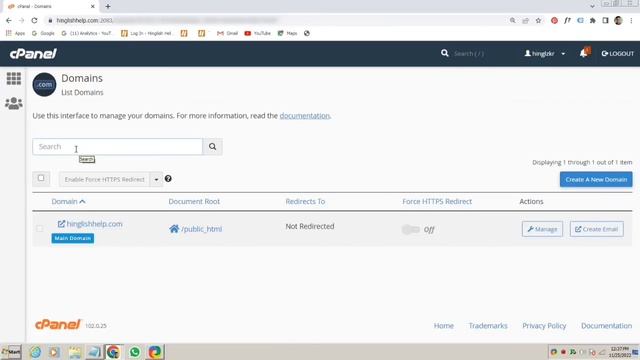Open the browser side panel icon

[605, 20]
